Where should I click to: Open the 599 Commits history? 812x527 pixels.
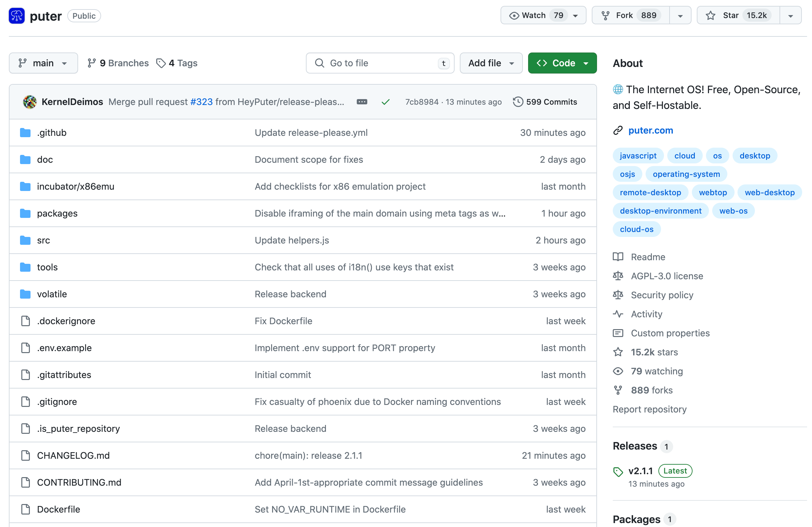click(x=545, y=102)
